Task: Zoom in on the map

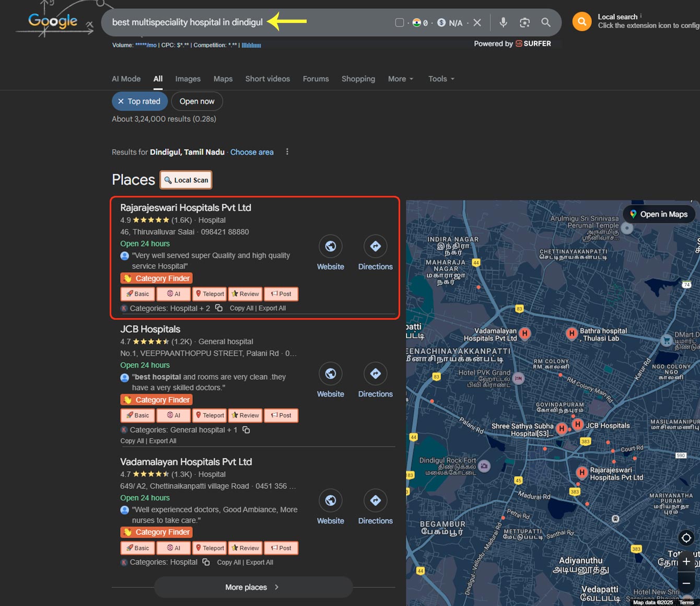Action: 686,562
